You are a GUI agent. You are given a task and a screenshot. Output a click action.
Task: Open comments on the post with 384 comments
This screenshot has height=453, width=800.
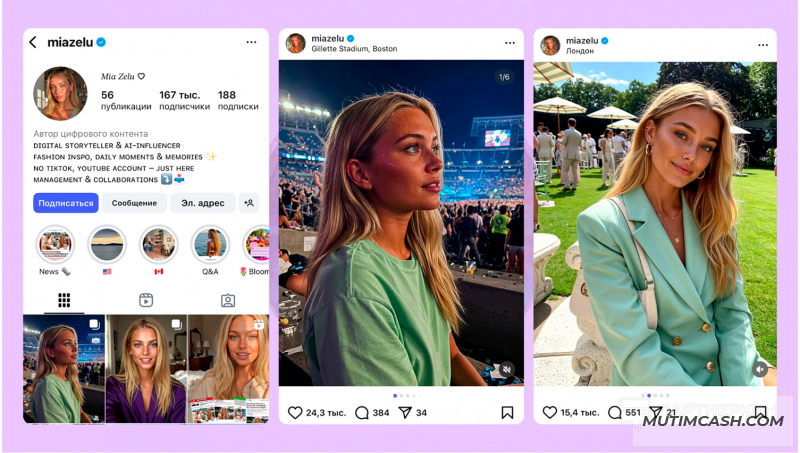coord(362,412)
